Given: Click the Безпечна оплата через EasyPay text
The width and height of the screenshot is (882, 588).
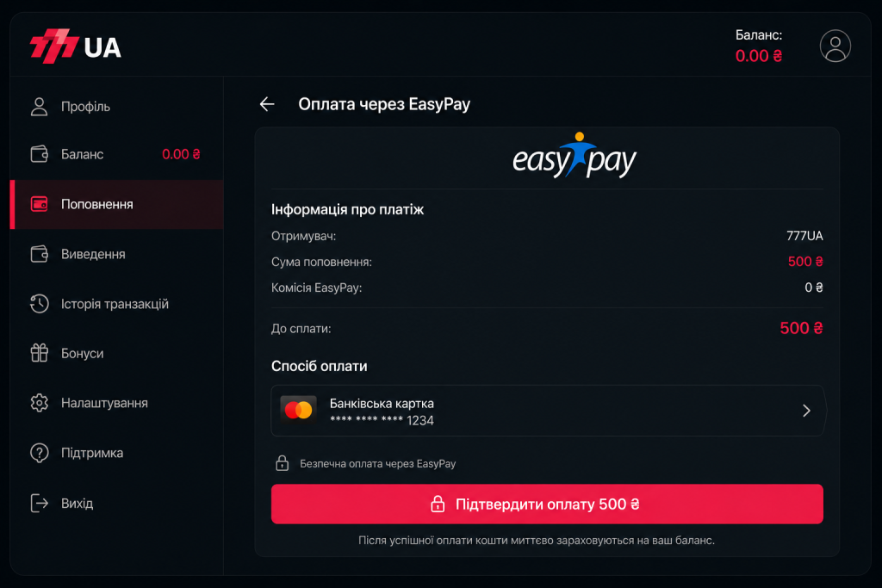Looking at the screenshot, I should (x=377, y=464).
